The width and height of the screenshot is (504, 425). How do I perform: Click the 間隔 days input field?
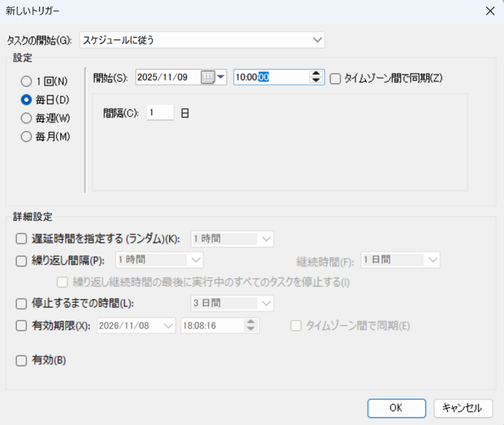(x=160, y=113)
